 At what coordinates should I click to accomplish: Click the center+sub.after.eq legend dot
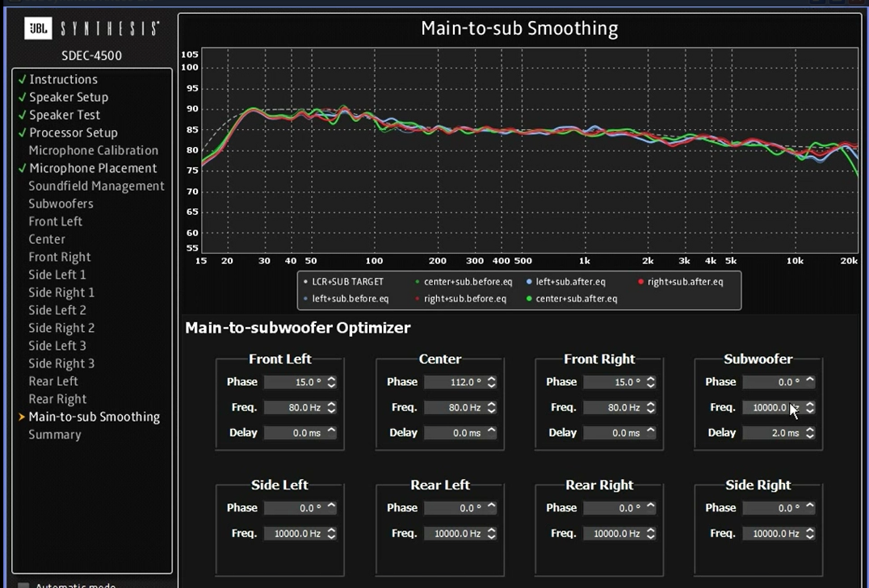(529, 299)
